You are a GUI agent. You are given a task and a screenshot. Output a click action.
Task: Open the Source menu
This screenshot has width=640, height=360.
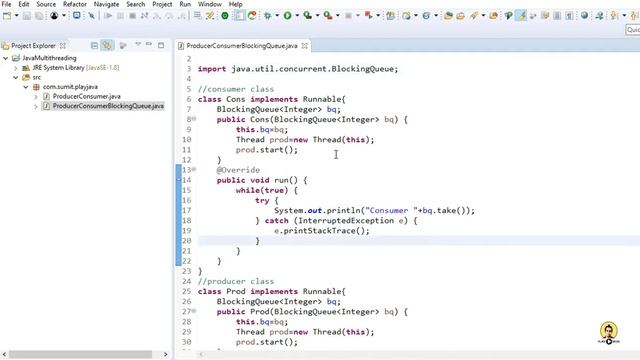(x=46, y=4)
